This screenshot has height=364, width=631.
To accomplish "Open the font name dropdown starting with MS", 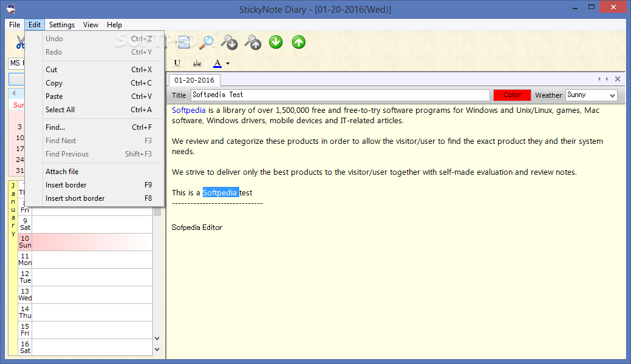I will (x=16, y=63).
